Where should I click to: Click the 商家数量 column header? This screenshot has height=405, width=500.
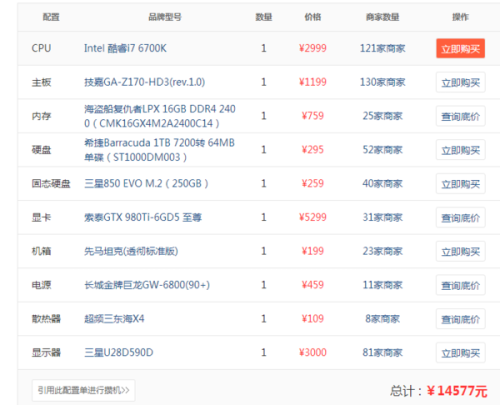(x=383, y=17)
